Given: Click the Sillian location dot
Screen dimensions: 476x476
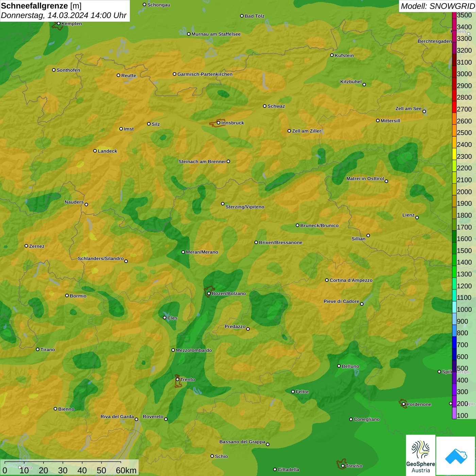Looking at the screenshot, I should [x=368, y=235].
